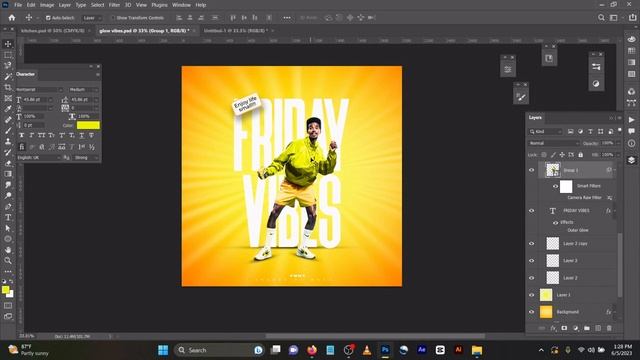The height and width of the screenshot is (360, 640).
Task: Select the Dodge tool
Action: coord(8,196)
